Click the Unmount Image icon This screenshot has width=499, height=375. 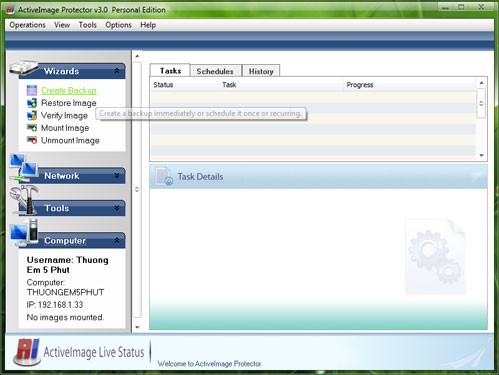[32, 140]
